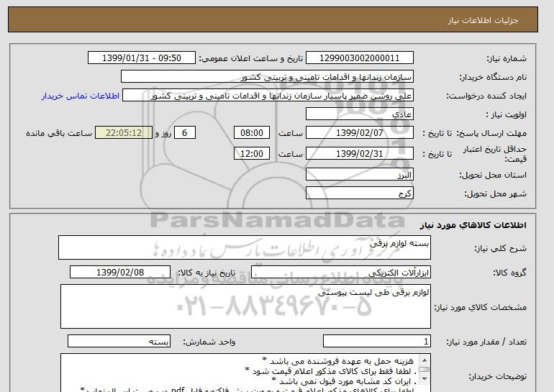
Task: Click the remaining days field showing 6
Action: click(184, 133)
